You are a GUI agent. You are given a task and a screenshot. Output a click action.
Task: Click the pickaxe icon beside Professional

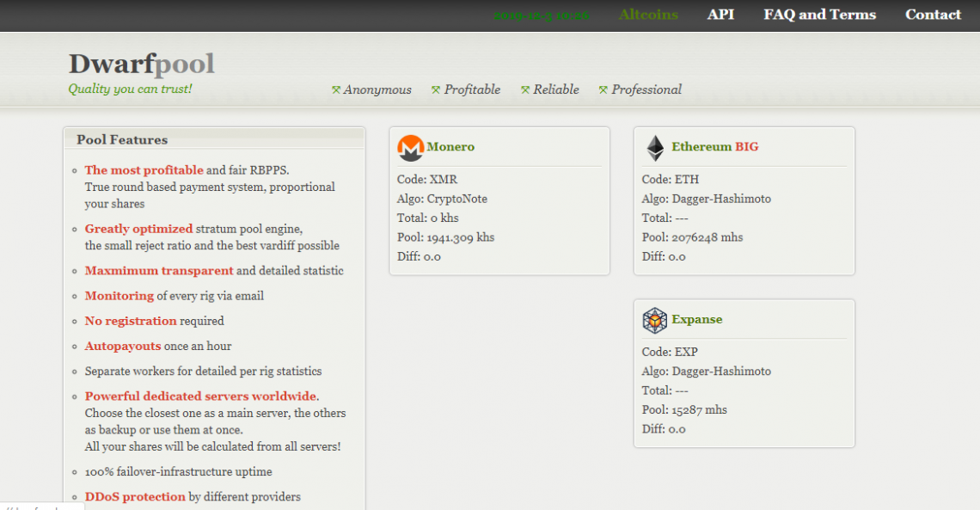pos(603,90)
